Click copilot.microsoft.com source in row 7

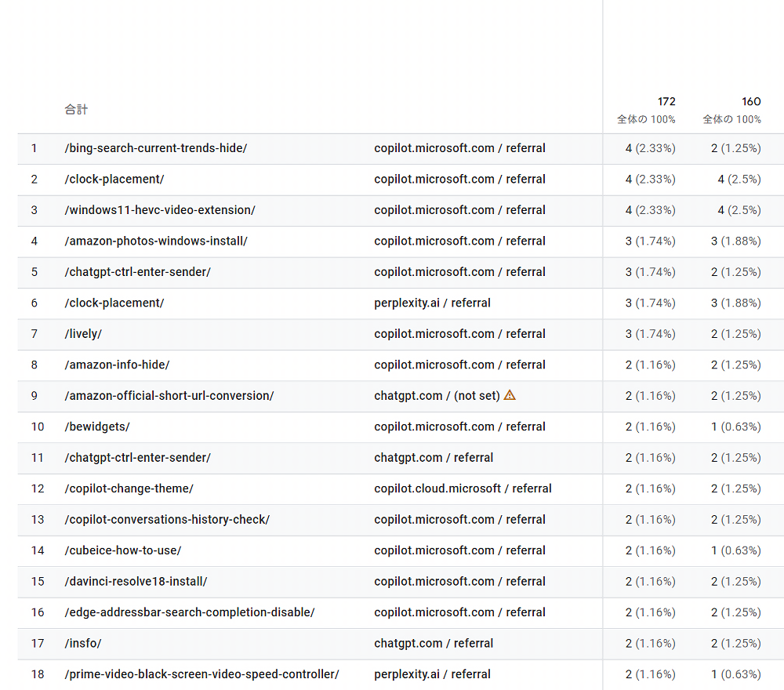460,334
